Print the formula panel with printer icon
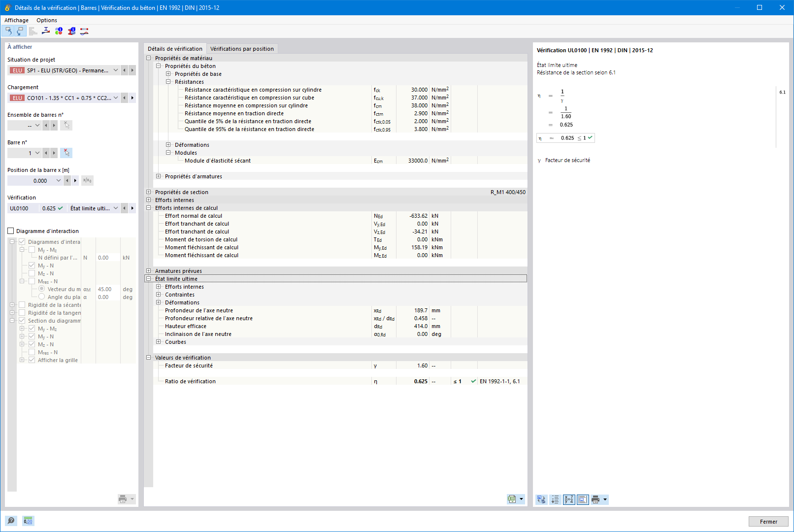 coord(595,499)
